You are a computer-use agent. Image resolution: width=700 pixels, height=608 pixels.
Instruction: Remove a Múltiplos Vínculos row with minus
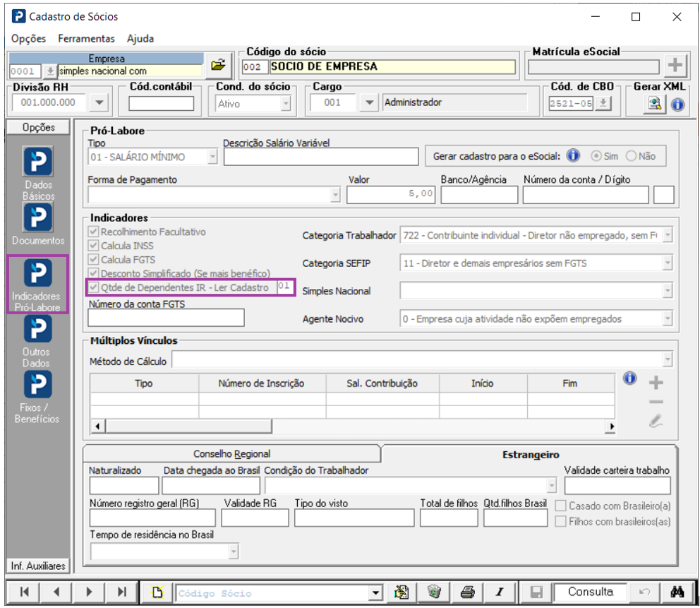pyautogui.click(x=656, y=402)
